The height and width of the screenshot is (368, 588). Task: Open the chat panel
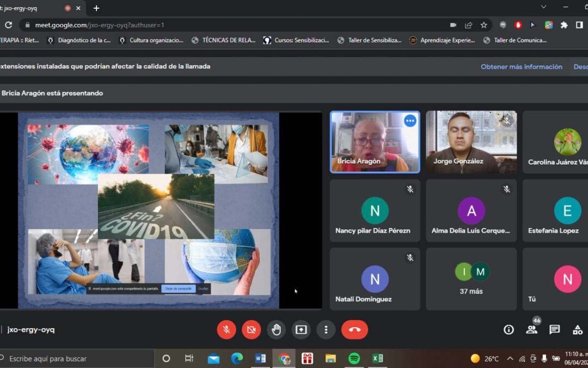pyautogui.click(x=554, y=329)
